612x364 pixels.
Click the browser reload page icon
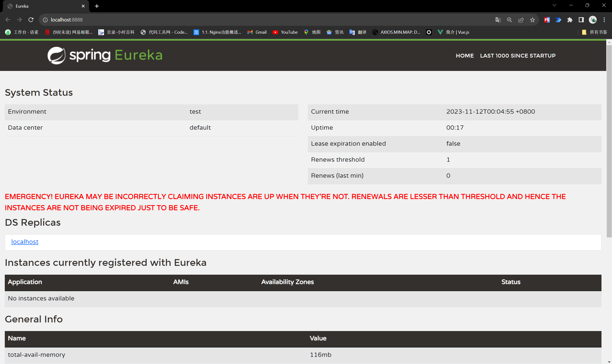[x=31, y=20]
